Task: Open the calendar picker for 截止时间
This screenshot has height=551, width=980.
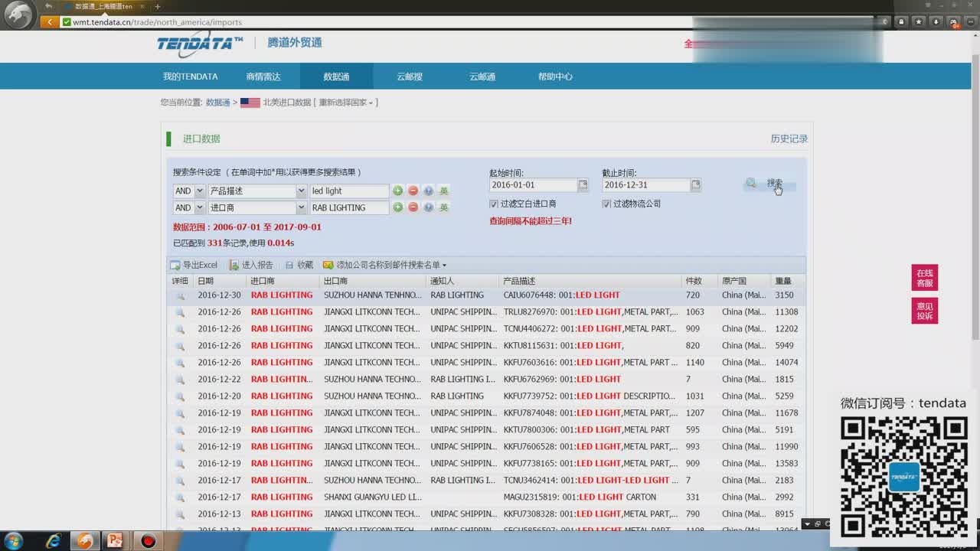Action: pos(695,185)
